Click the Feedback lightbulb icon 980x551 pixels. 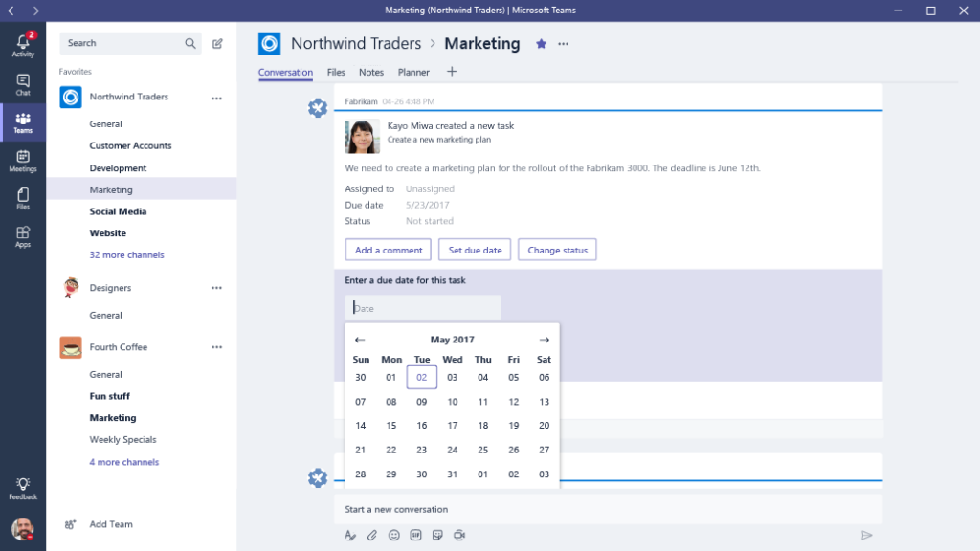tap(23, 489)
